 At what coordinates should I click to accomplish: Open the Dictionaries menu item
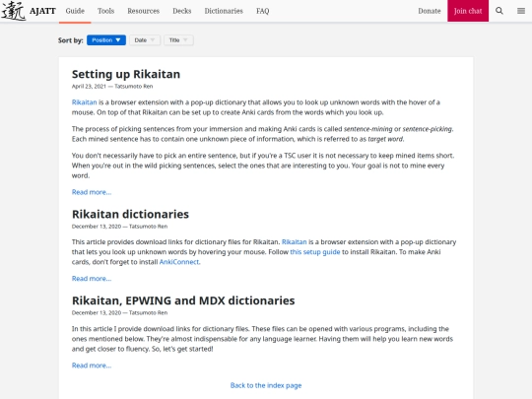pos(224,11)
